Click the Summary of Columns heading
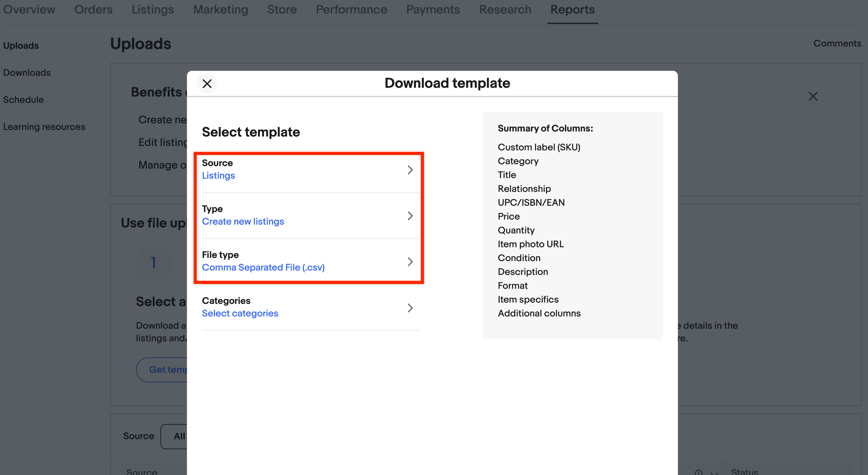Viewport: 868px width, 475px height. click(x=545, y=128)
